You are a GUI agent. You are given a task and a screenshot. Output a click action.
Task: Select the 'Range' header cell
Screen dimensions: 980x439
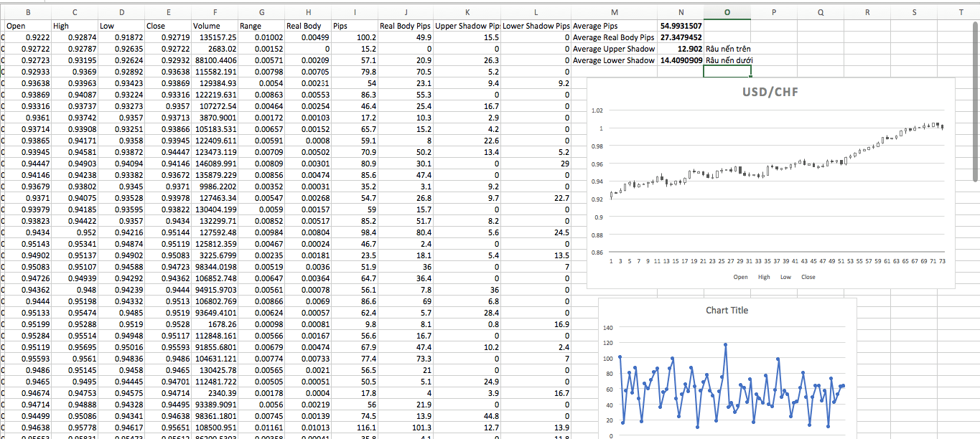261,26
